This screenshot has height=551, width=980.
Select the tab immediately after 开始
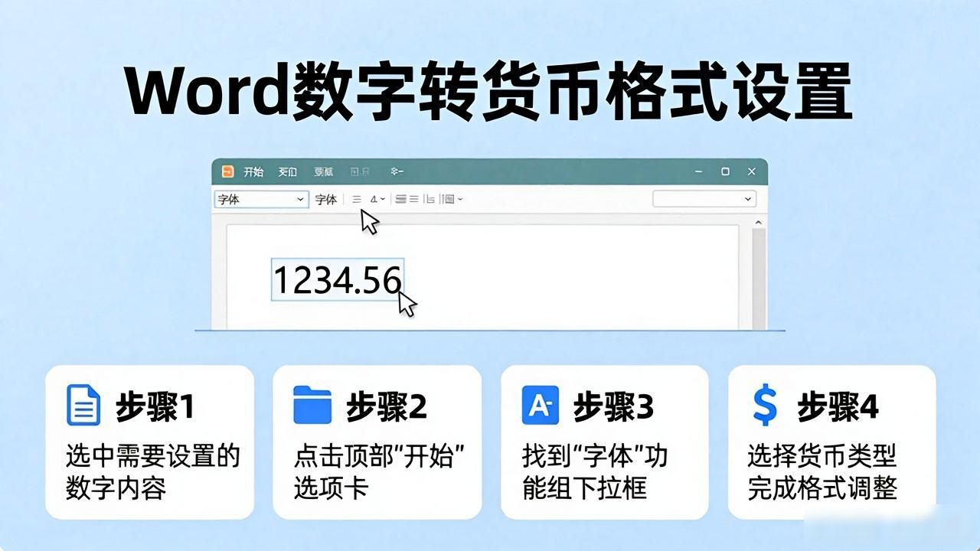(288, 172)
